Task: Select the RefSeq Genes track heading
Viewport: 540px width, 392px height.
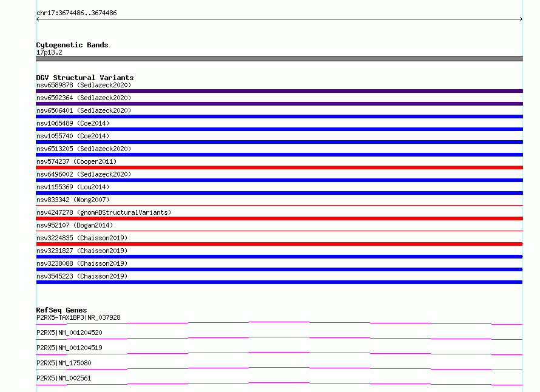Action: click(x=61, y=310)
